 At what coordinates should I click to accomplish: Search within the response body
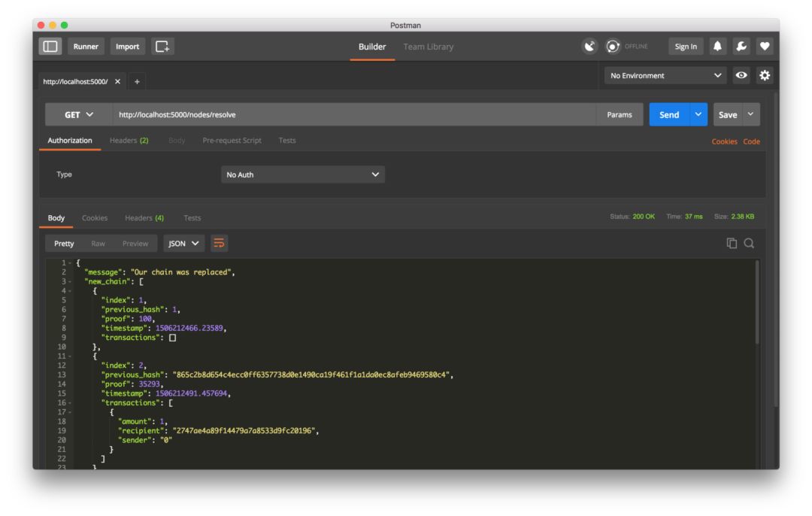[749, 243]
